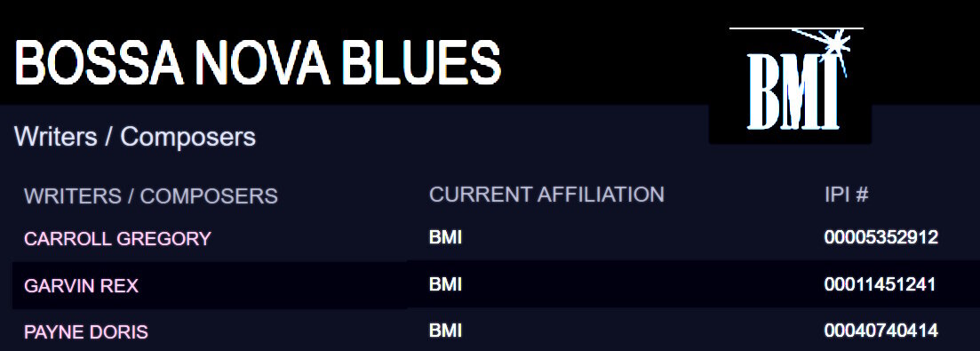980x351 pixels.
Task: Click the BOSSA NOVA BLUES title
Action: (258, 62)
